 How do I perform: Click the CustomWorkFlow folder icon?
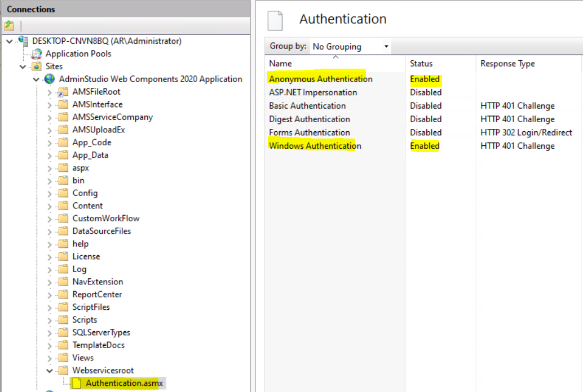[x=64, y=218]
